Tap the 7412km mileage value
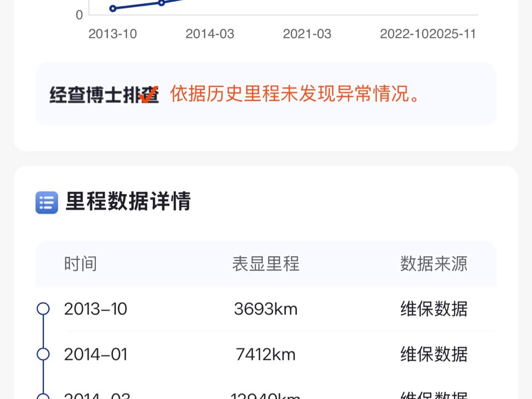Image resolution: width=532 pixels, height=399 pixels. click(x=266, y=355)
